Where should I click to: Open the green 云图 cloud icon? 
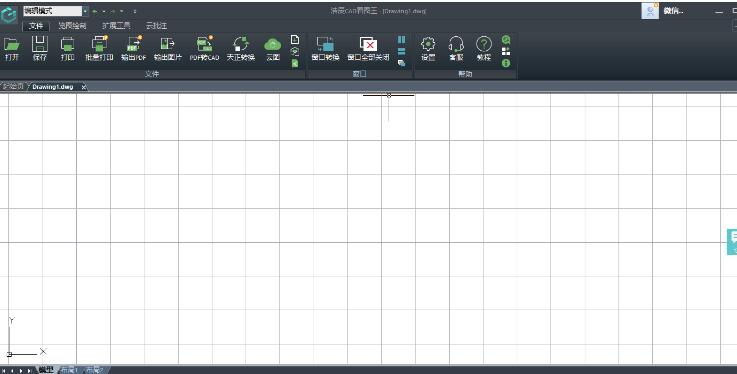273,49
